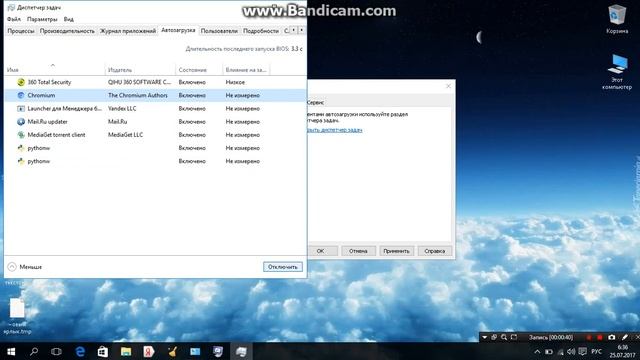Show more Task Manager tabs with the right arrow
The image size is (640, 360).
click(x=302, y=30)
